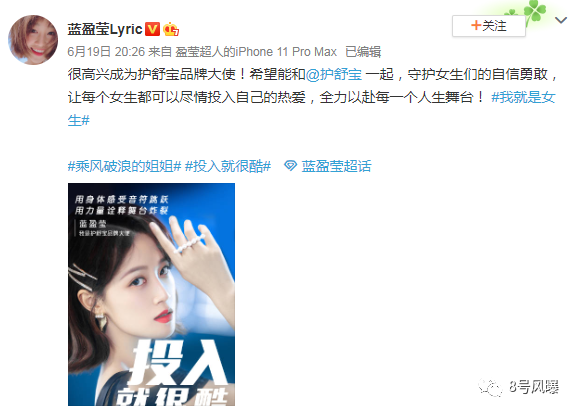577x413 pixels.
Task: Expand the post options chevron menu
Action: tap(561, 20)
